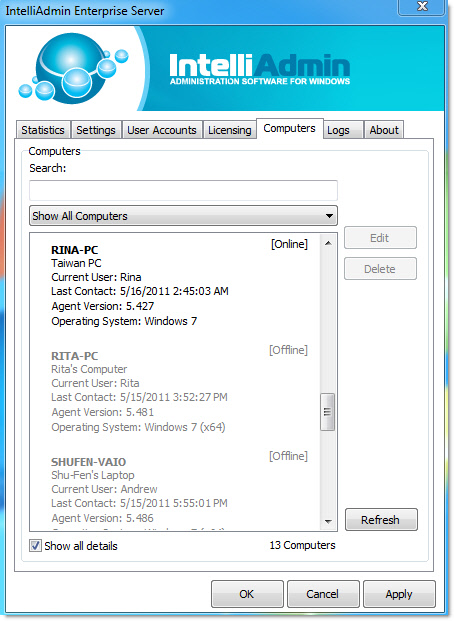View the About tab
The image size is (454, 621).
(384, 130)
